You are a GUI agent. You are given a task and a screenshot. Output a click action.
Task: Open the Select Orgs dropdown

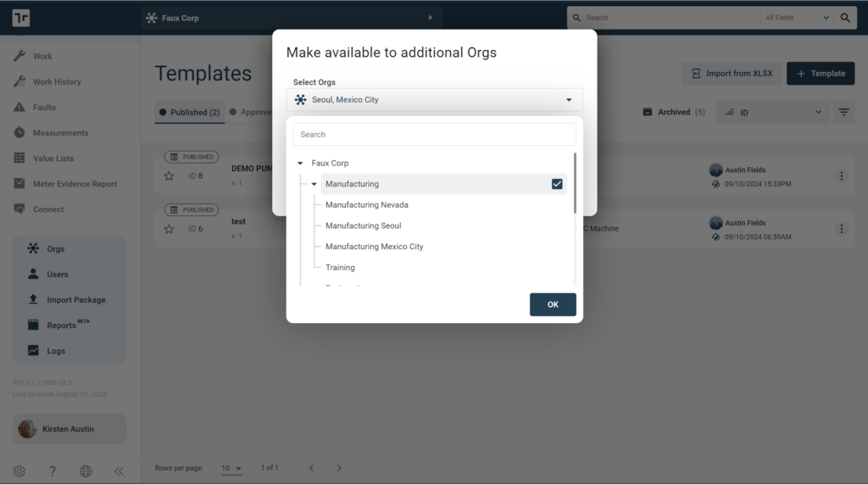click(x=435, y=100)
